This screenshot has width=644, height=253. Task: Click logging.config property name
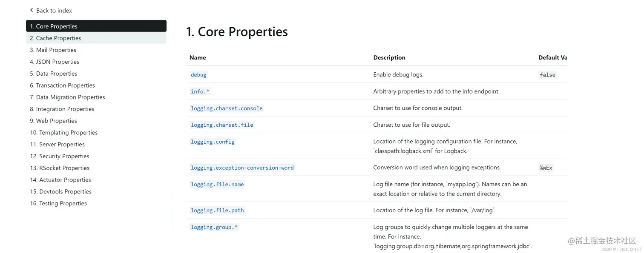point(213,142)
